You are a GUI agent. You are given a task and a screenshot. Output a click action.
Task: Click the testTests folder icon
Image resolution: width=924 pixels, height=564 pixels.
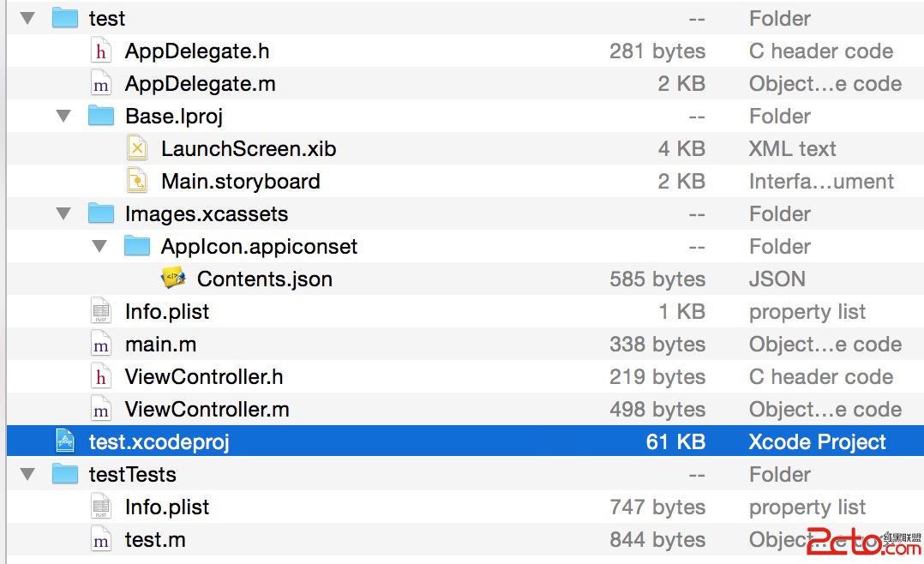(x=65, y=475)
